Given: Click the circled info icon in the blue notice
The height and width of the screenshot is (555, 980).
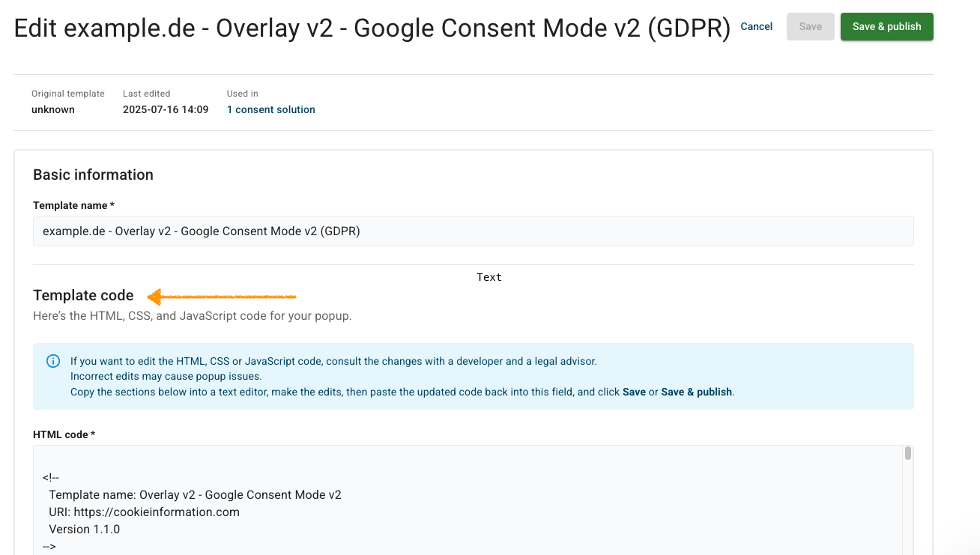Looking at the screenshot, I should coord(52,360).
